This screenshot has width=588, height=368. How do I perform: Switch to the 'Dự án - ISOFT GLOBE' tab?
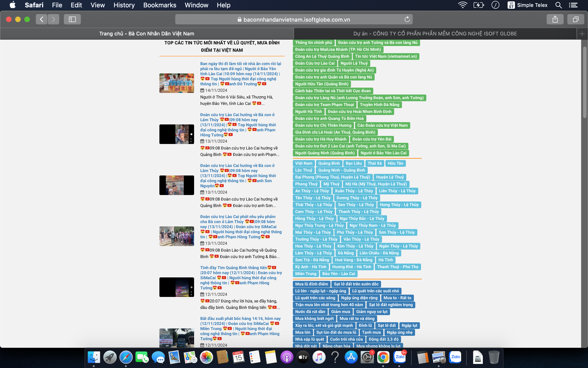coord(435,34)
